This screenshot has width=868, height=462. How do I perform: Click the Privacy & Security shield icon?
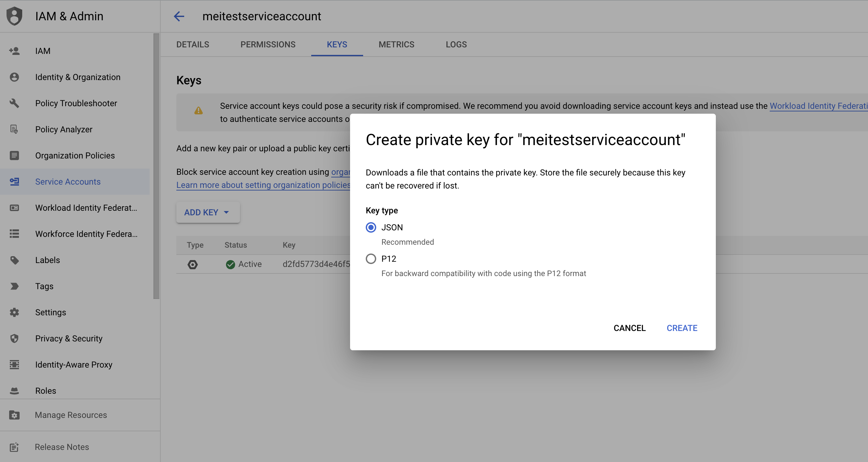point(14,338)
